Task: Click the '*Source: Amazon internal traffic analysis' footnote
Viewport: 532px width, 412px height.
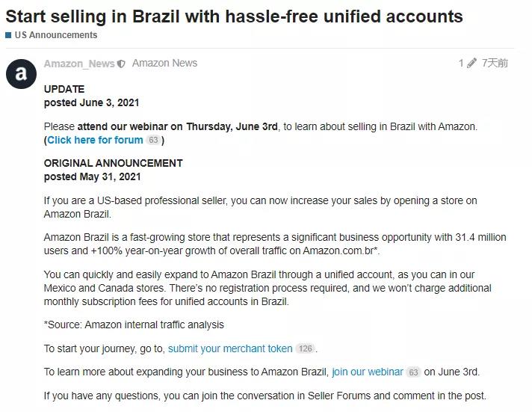Action: [x=134, y=325]
